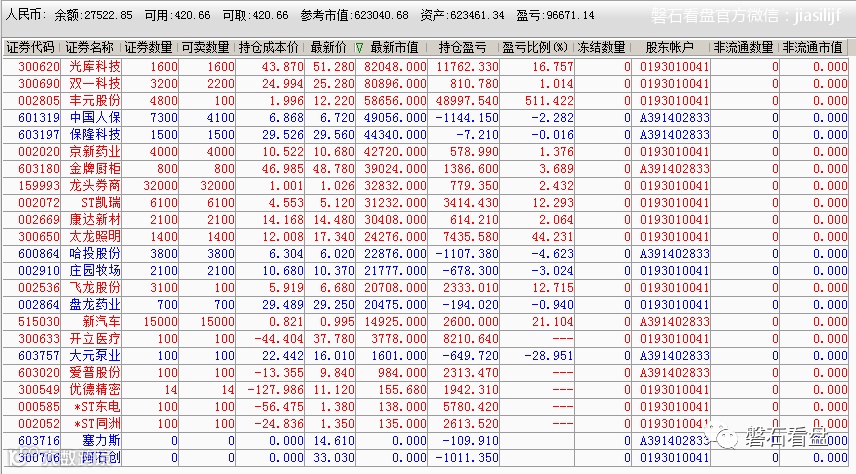Click profit ratio 511.422

[x=549, y=101]
